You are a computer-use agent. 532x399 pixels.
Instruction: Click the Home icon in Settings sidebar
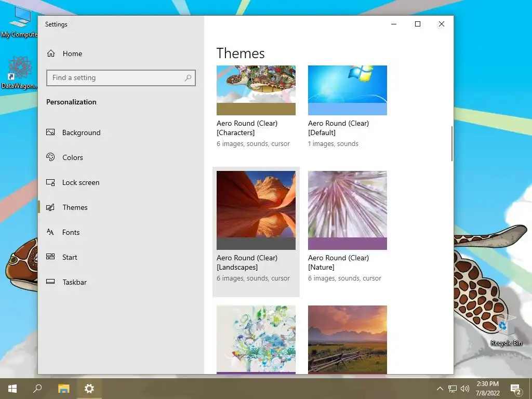click(51, 54)
